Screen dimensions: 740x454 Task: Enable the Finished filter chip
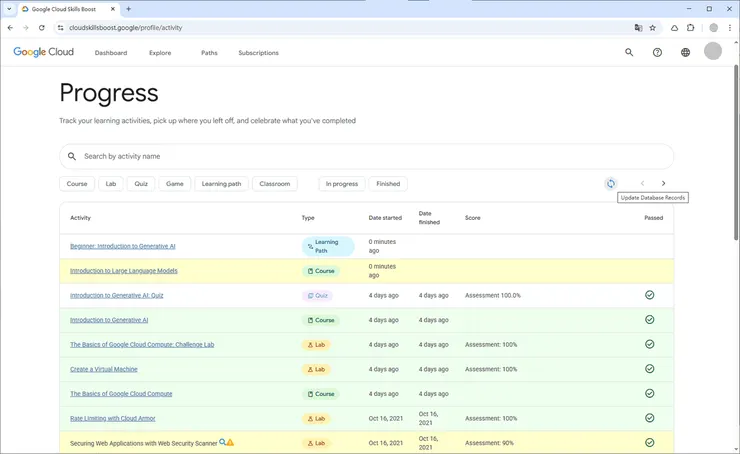coord(388,184)
